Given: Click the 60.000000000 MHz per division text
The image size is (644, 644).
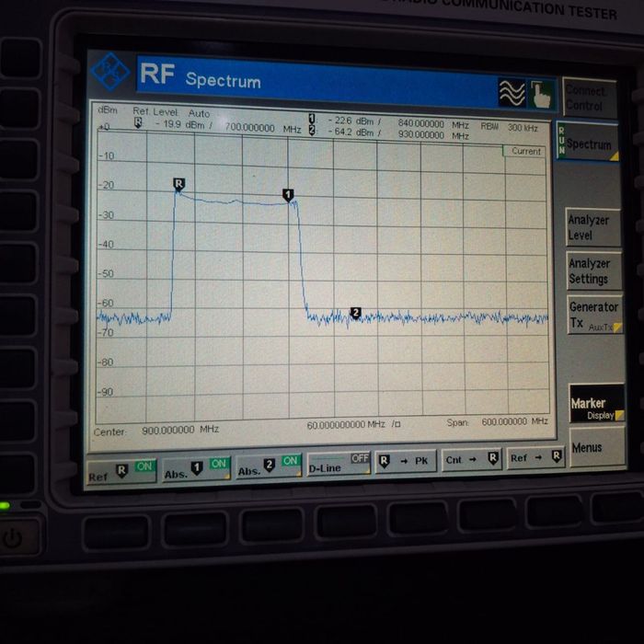Looking at the screenshot, I should tap(353, 424).
